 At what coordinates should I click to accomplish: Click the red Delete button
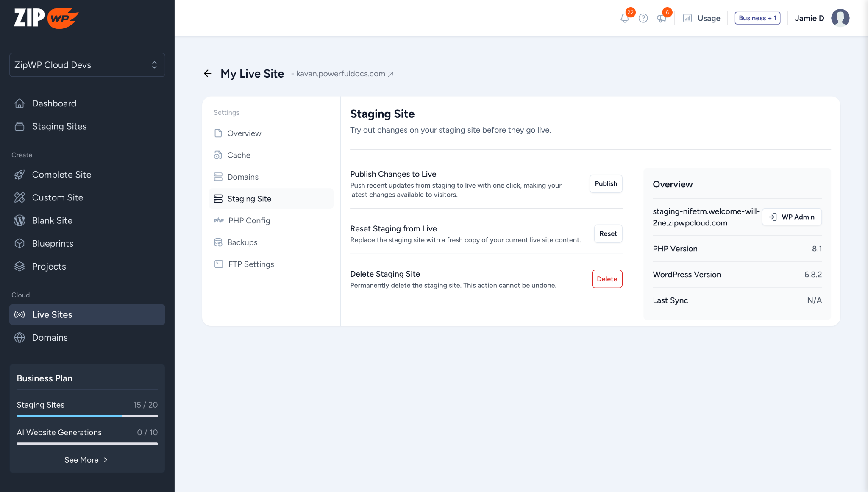coord(606,279)
